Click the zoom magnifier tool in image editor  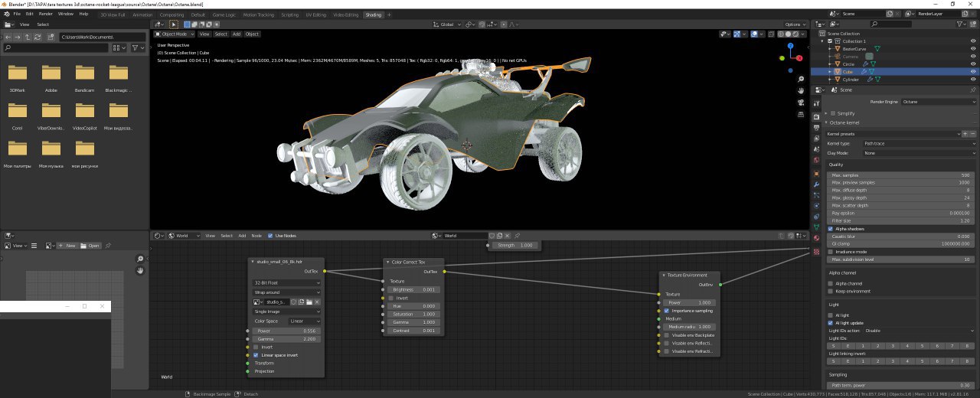tap(141, 259)
